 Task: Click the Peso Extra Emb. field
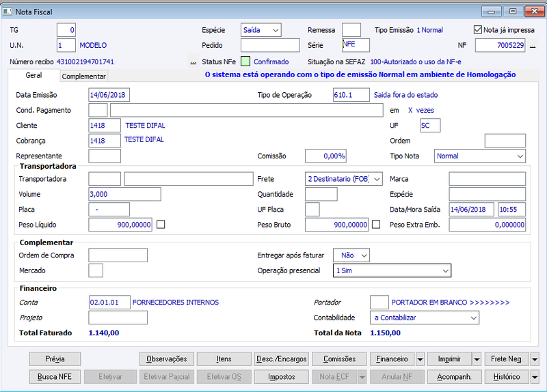click(488, 225)
